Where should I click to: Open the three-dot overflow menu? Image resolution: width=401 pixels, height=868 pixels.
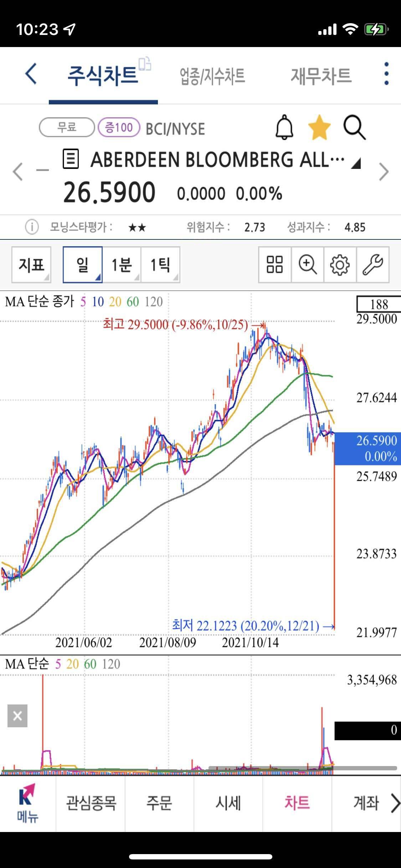pos(386,74)
